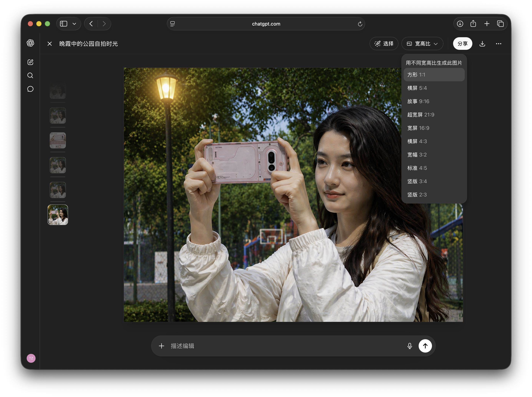Open new chat compose icon
Viewport: 532px width, 397px height.
[x=30, y=62]
